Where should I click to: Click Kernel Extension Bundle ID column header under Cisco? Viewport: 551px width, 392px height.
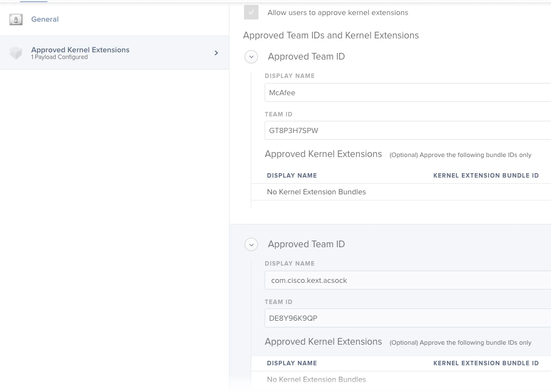point(486,363)
